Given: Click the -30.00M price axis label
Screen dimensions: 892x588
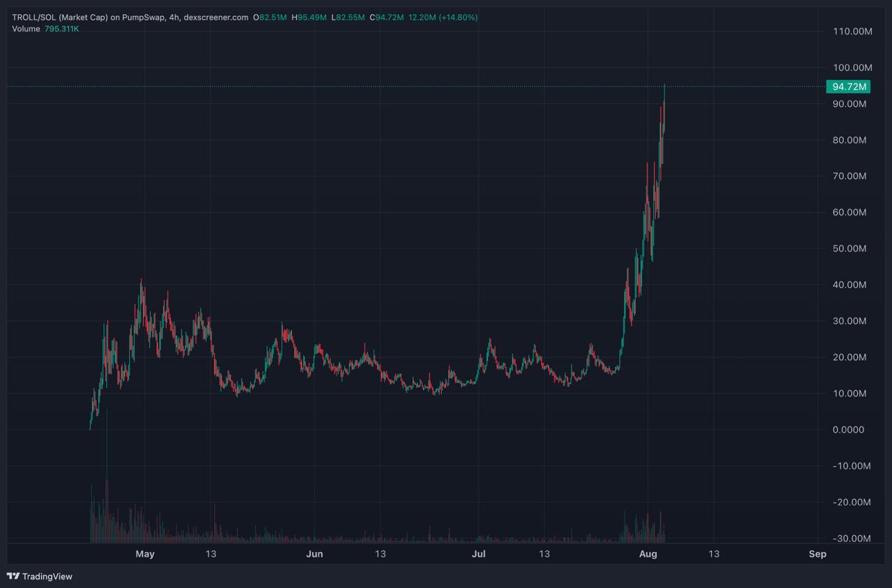Looking at the screenshot, I should pos(850,539).
